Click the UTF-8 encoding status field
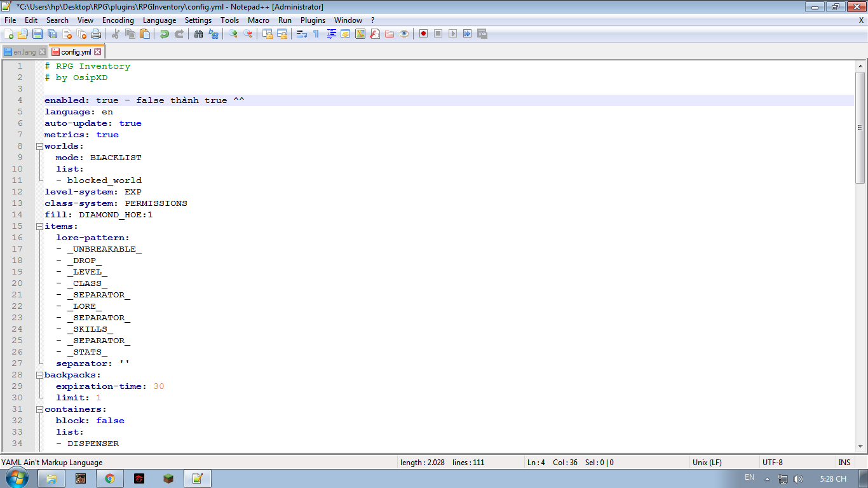The height and width of the screenshot is (488, 868). pos(773,463)
